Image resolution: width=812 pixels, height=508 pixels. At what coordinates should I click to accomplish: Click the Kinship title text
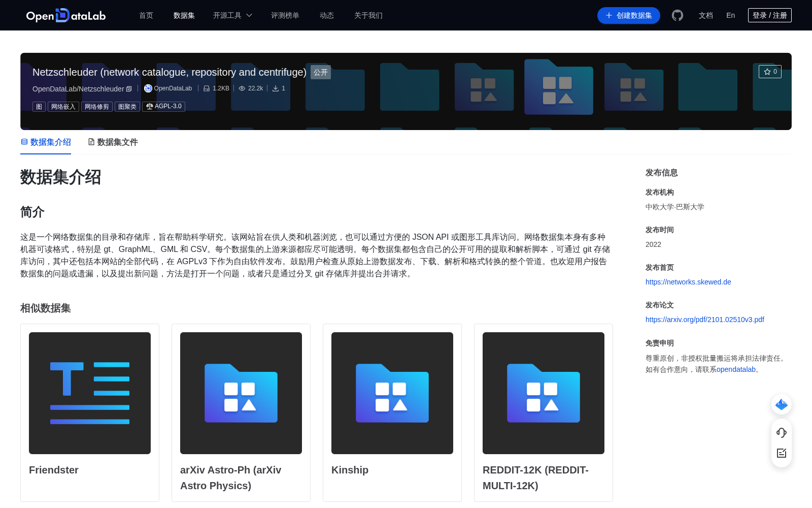coord(350,470)
